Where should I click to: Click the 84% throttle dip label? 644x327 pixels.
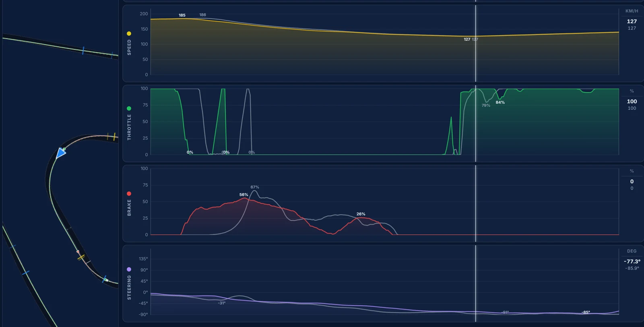point(500,102)
